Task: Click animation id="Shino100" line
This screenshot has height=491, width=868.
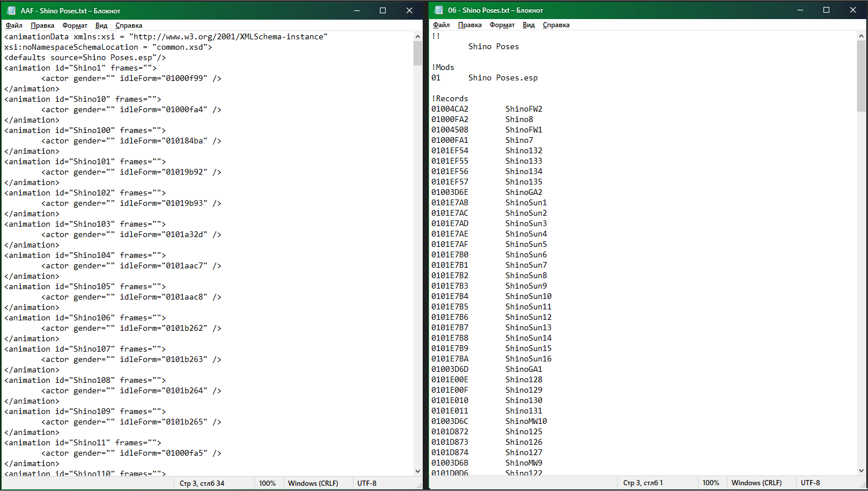Action: [x=85, y=130]
